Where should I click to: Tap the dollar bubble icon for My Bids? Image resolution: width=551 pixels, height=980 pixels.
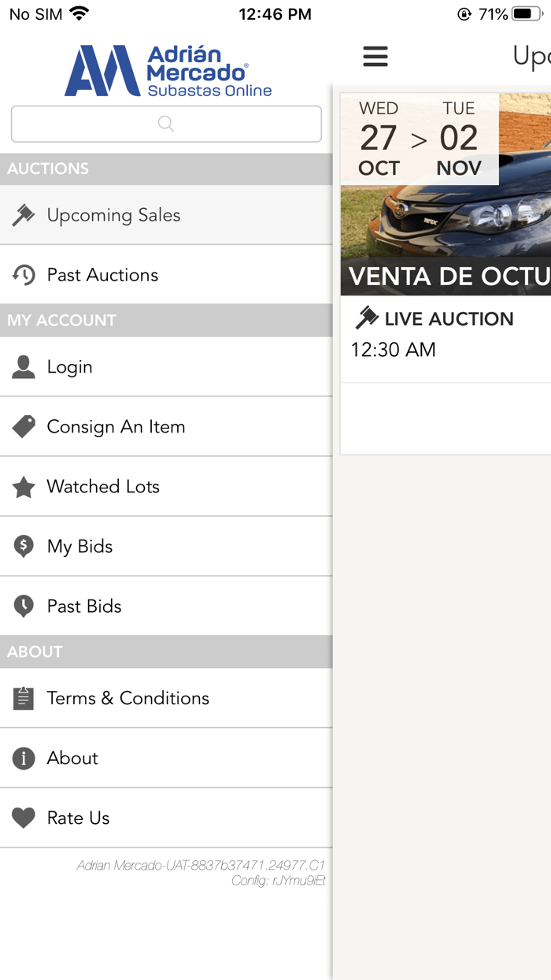(x=24, y=547)
